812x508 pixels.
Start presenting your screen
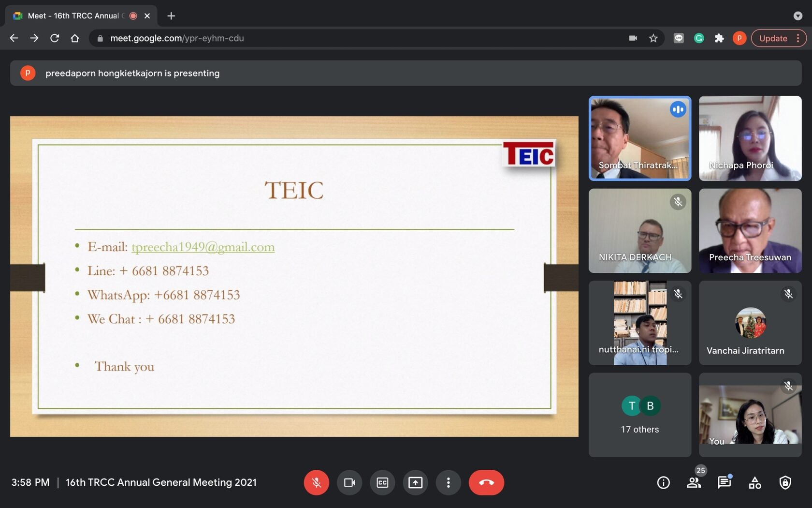pyautogui.click(x=415, y=482)
